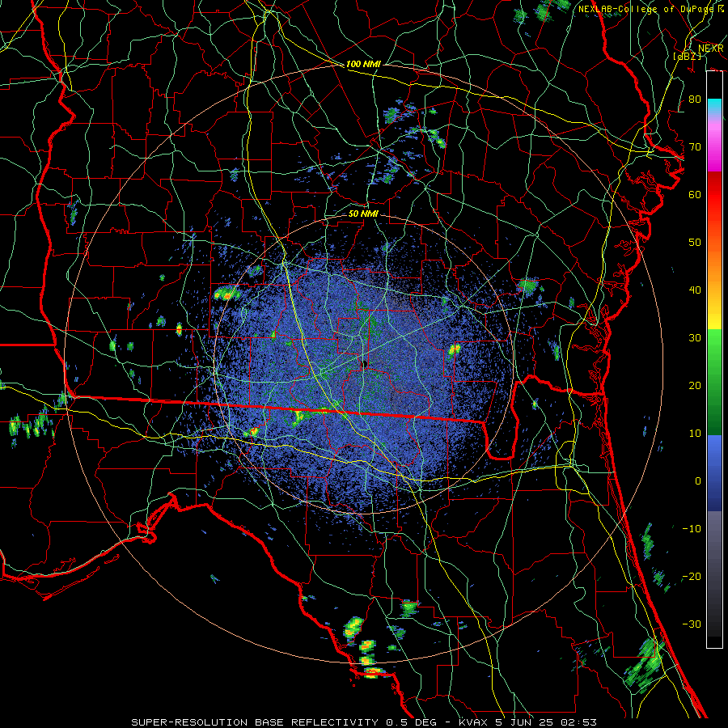Click the 70 value on the dBZ scale
The width and height of the screenshot is (728, 728).
pos(695,146)
